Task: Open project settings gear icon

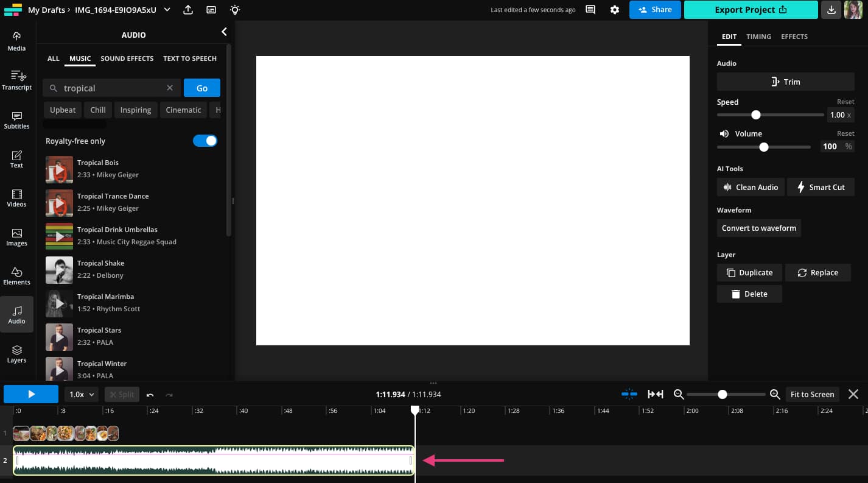Action: [x=615, y=10]
